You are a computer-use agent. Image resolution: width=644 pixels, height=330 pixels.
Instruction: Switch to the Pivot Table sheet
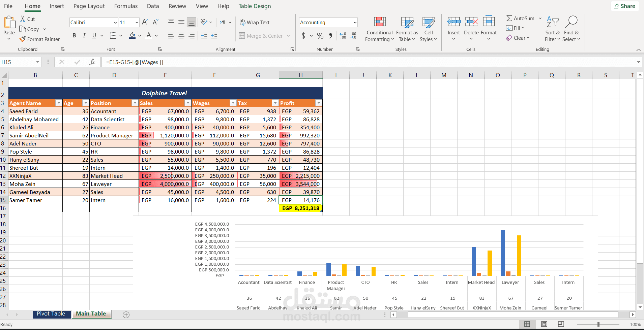51,314
